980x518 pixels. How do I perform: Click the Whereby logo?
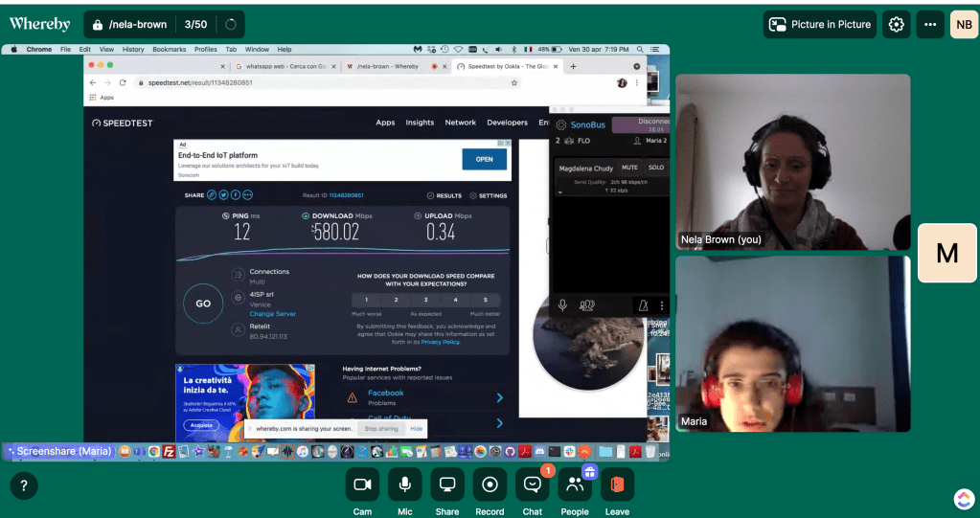pyautogui.click(x=40, y=25)
